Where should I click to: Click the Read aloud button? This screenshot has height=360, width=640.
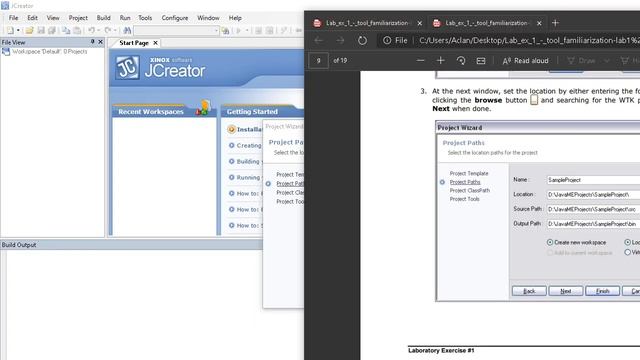coord(526,61)
